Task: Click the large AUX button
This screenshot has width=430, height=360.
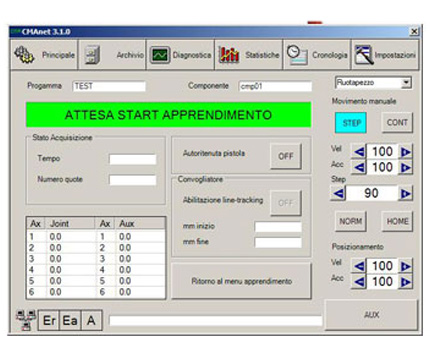Action: click(371, 315)
